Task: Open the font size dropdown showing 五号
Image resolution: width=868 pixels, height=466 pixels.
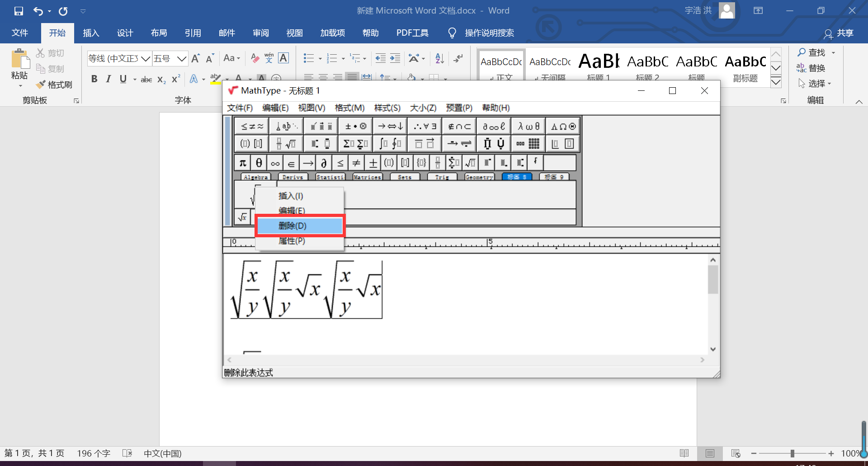Action: (182, 59)
